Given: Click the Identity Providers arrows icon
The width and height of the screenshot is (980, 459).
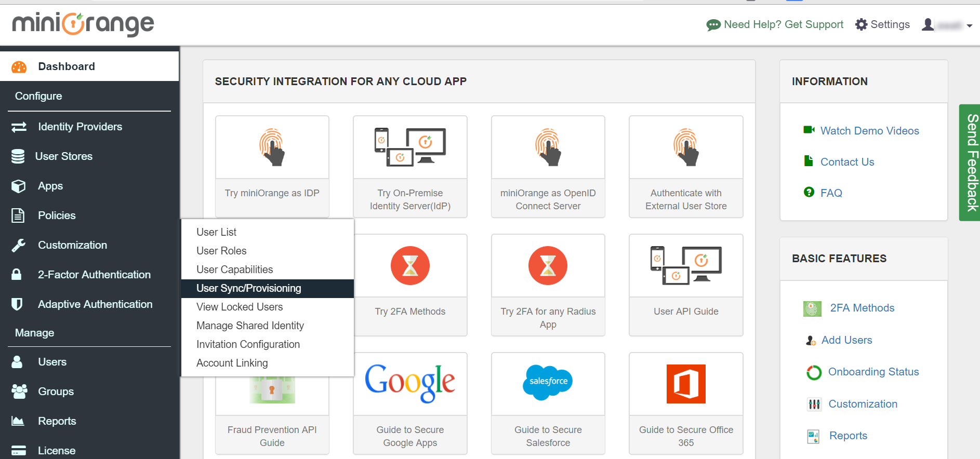Looking at the screenshot, I should 19,127.
